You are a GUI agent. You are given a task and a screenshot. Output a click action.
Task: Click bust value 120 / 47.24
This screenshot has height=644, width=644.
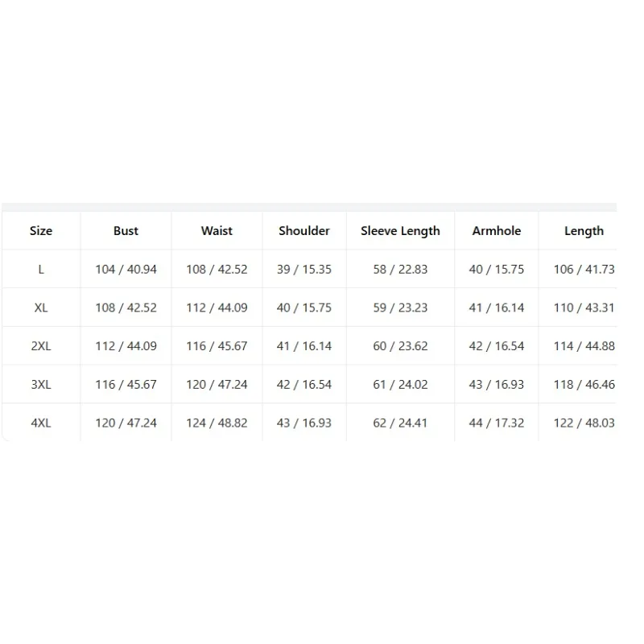click(126, 423)
